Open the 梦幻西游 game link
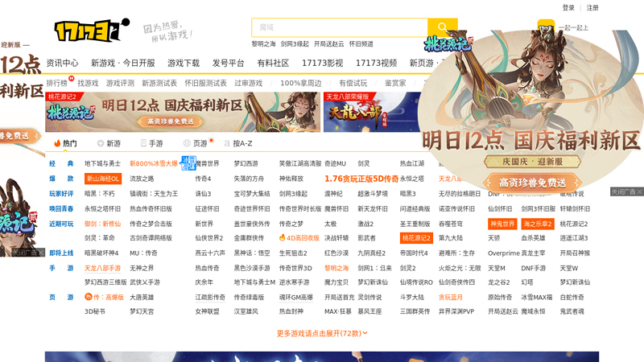The width and height of the screenshot is (644, 362). (x=246, y=163)
